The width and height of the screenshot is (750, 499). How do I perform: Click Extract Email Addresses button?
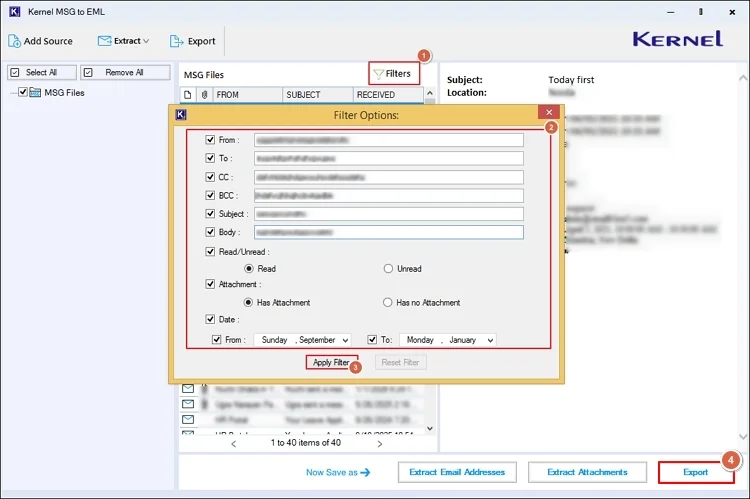(457, 472)
